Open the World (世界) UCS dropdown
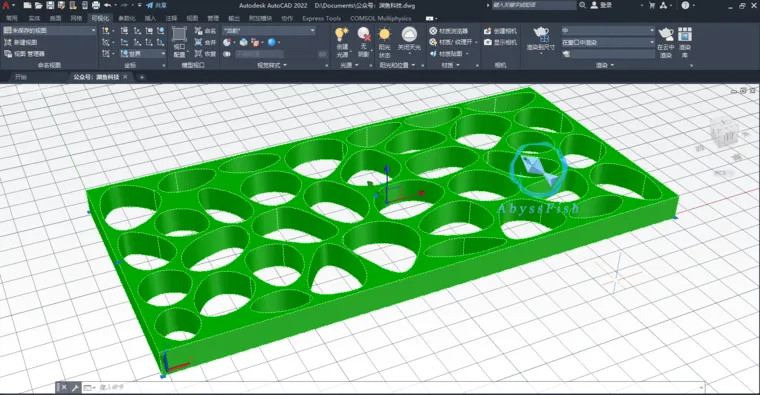 point(142,54)
